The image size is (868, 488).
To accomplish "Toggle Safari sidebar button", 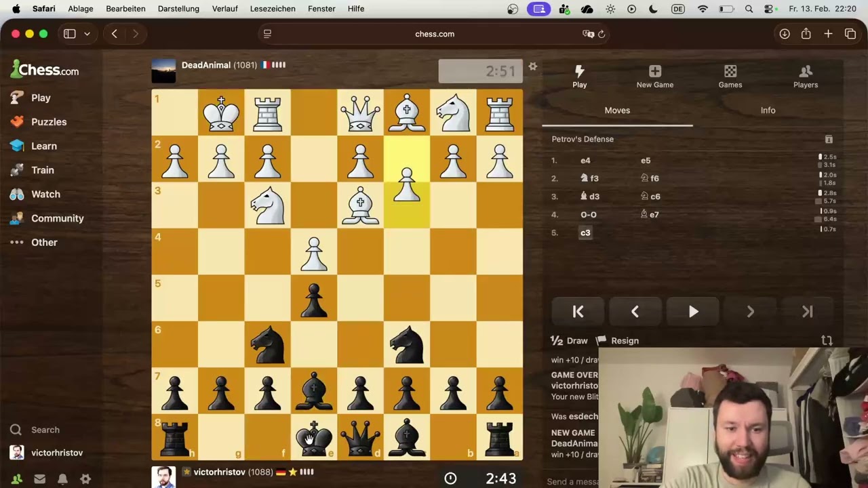I will click(x=69, y=34).
